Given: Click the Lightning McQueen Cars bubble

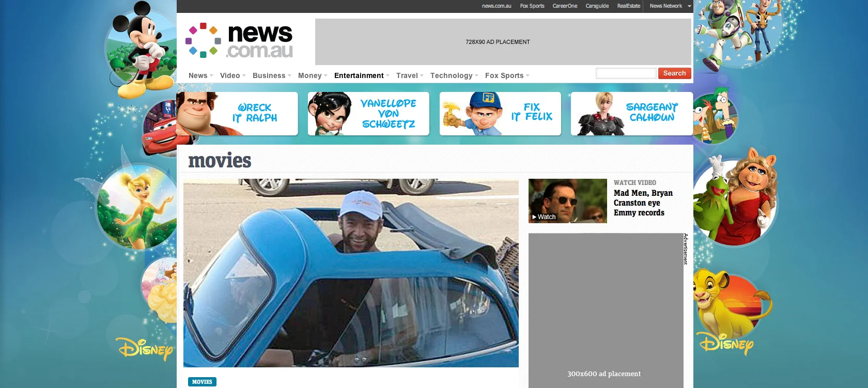Looking at the screenshot, I should click(160, 128).
